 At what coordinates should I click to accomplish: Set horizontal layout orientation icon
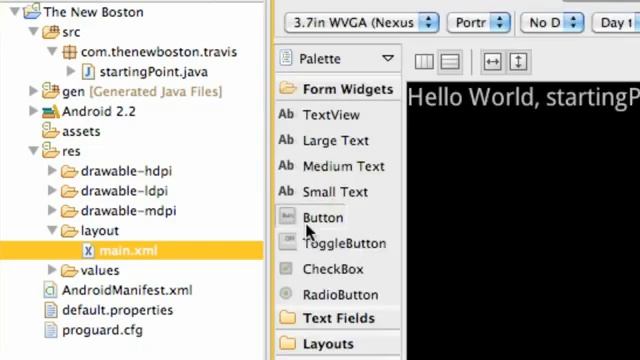424,62
